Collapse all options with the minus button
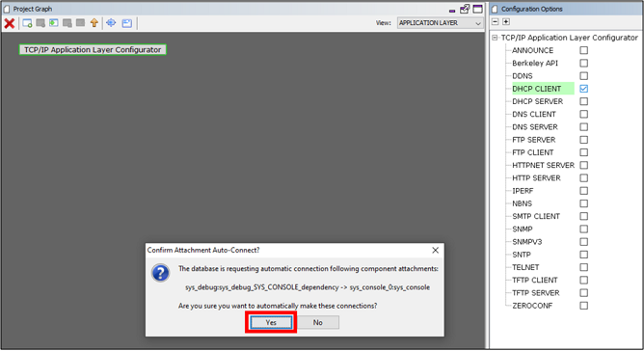Image resolution: width=644 pixels, height=351 pixels. 496,22
